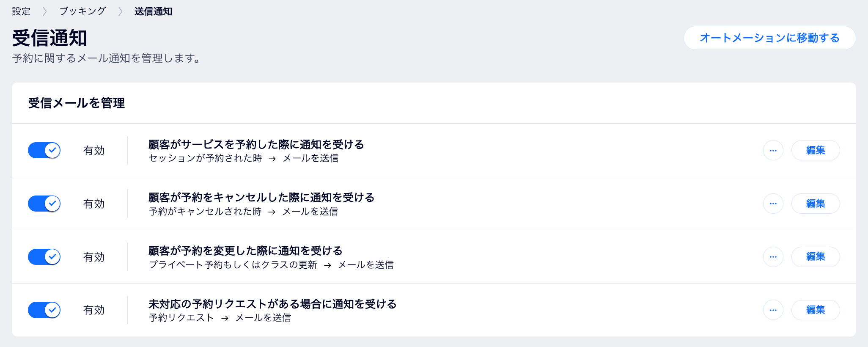The image size is (868, 347).
Task: Open the options menu for the pending booking request notification
Action: [x=773, y=310]
